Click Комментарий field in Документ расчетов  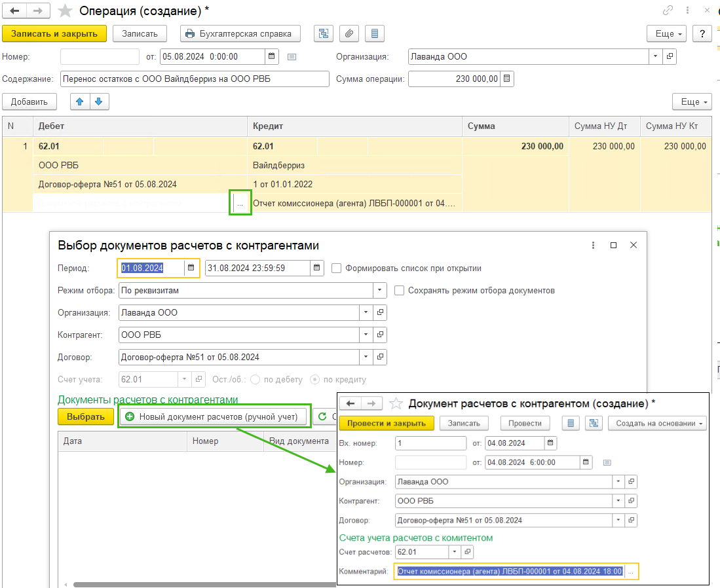[510, 572]
